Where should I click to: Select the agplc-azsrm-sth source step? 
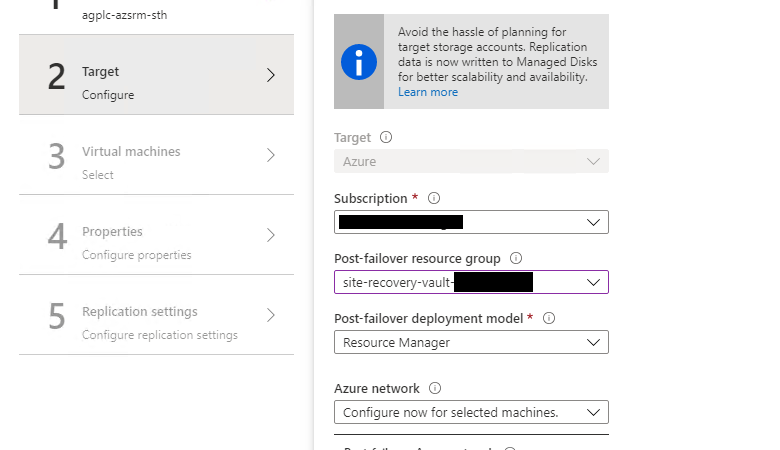(x=124, y=15)
